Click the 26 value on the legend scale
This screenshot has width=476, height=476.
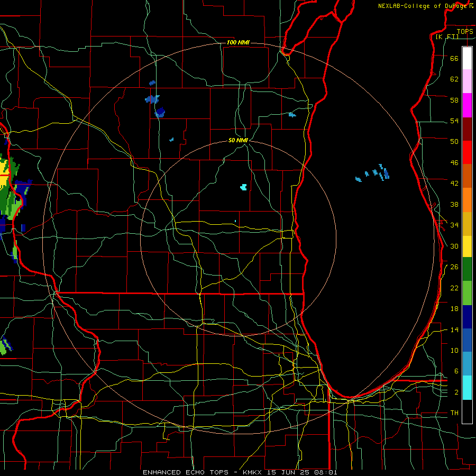tap(454, 267)
